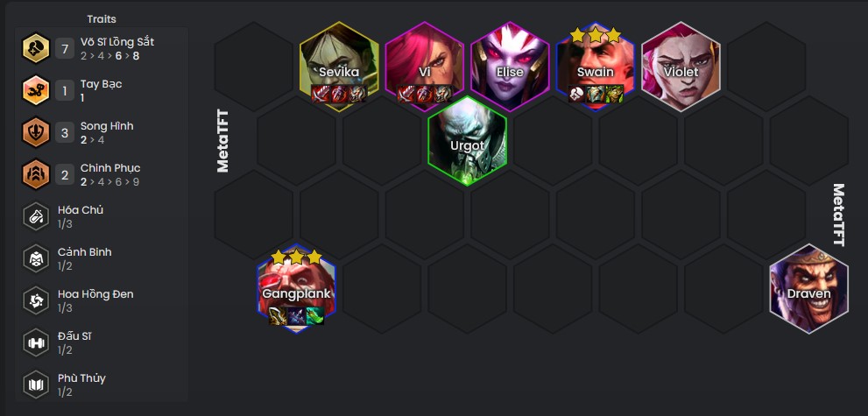
Task: Click the Hóa Chủ trait icon
Action: (x=36, y=216)
